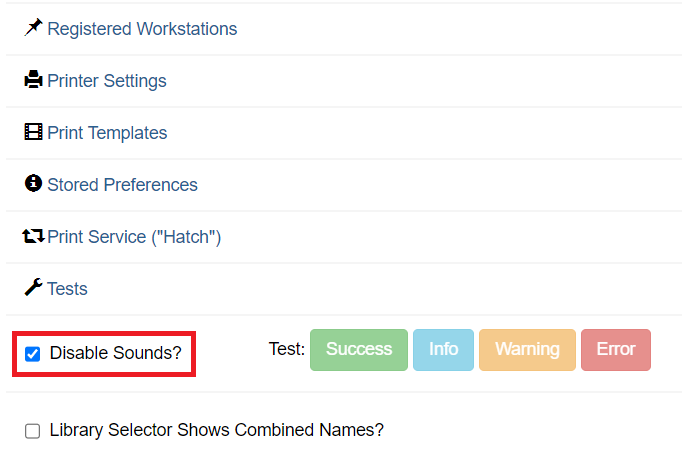This screenshot has height=467, width=682.
Task: Click the film strip icon for Print Templates
Action: tap(33, 132)
